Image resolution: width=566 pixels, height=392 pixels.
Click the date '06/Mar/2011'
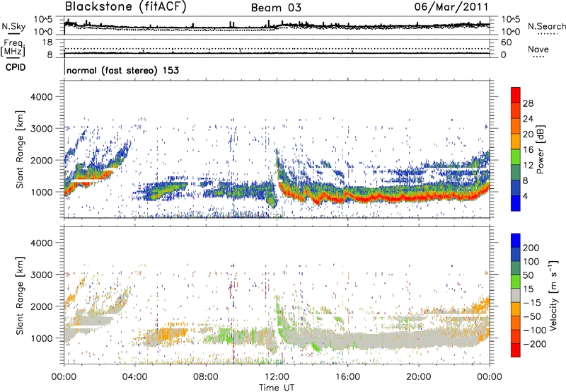click(451, 7)
